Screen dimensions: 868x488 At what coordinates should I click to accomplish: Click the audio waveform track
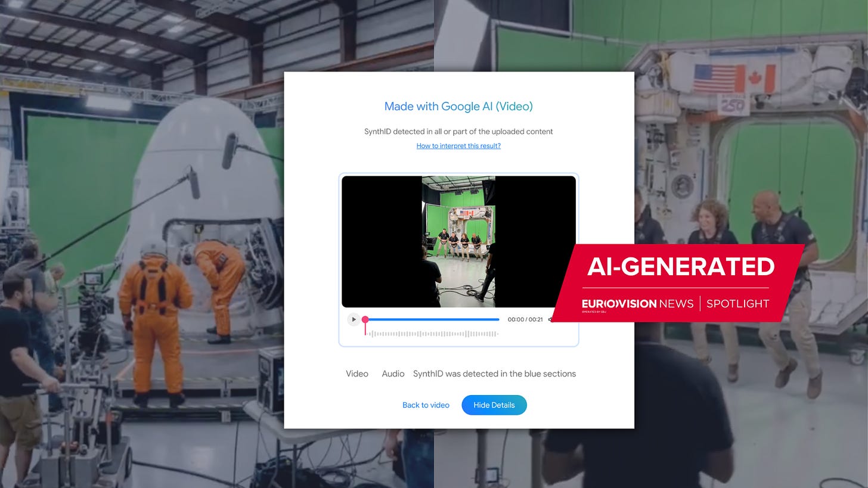(433, 334)
